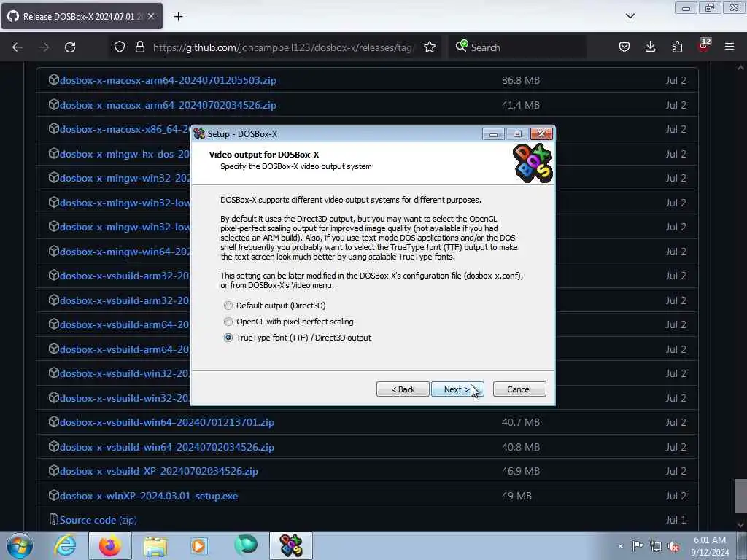Click the scrollbar down arrow
This screenshot has height=560, width=747.
point(740,525)
